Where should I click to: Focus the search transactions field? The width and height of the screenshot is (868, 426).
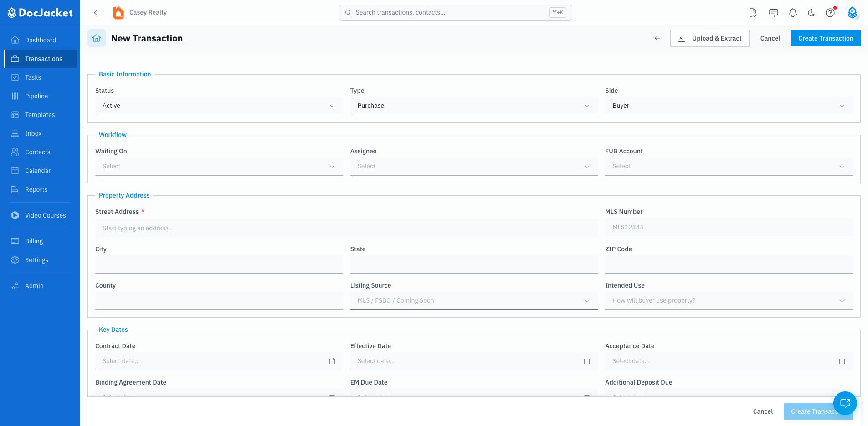(x=455, y=13)
